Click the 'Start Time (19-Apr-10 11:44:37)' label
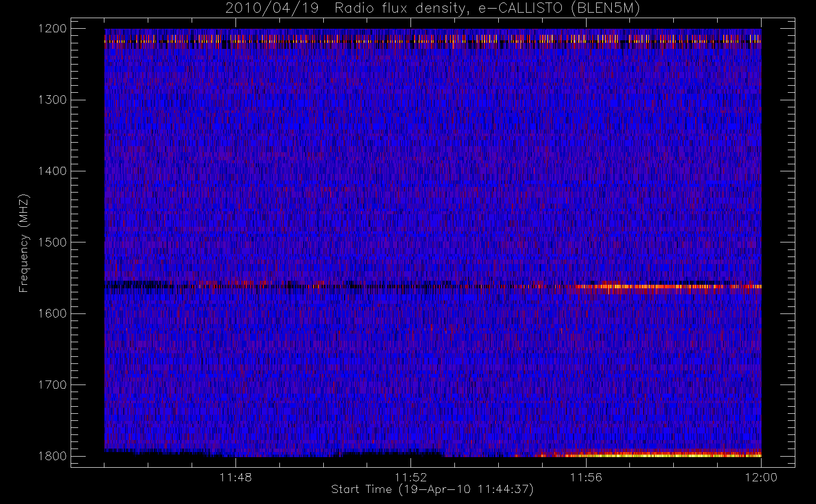 coord(432,489)
